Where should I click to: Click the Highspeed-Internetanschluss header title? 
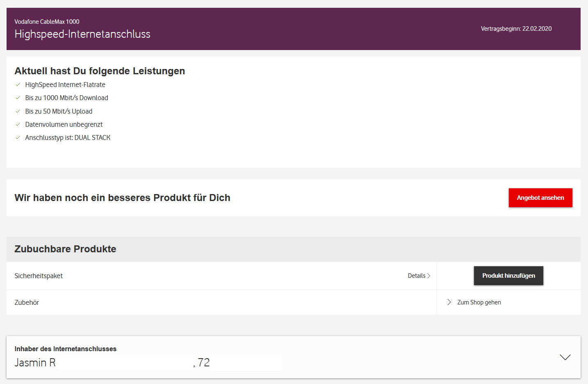pos(82,34)
